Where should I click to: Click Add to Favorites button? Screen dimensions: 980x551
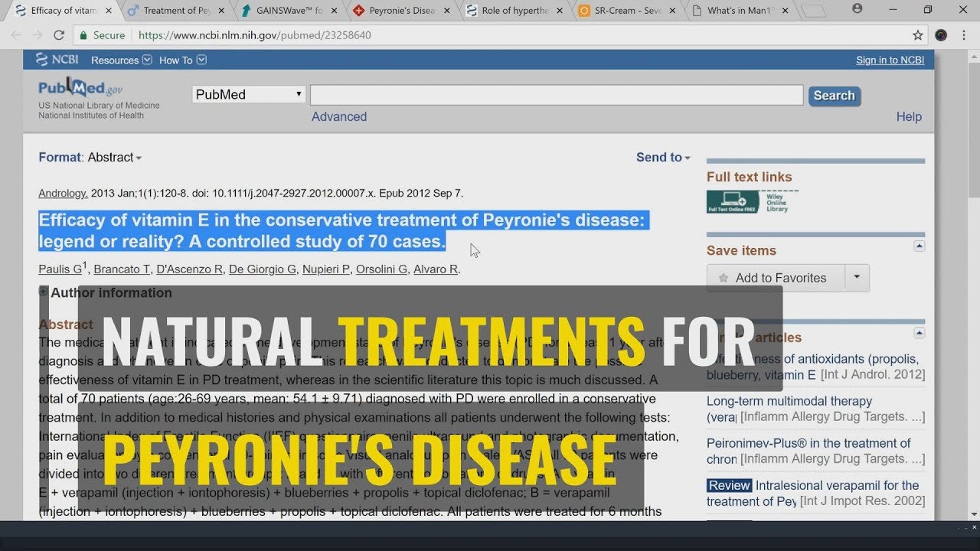[776, 278]
